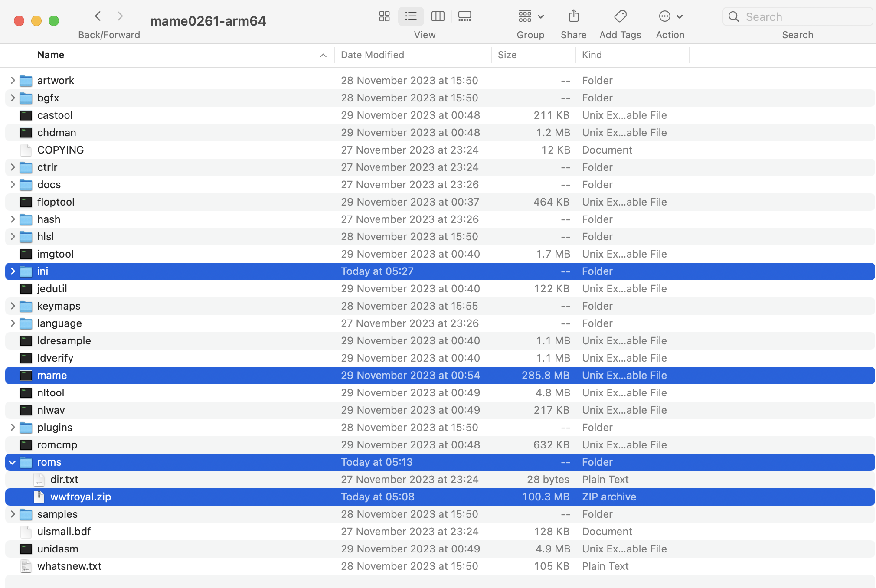Select the artwork folder icon
The width and height of the screenshot is (876, 588).
click(x=26, y=81)
